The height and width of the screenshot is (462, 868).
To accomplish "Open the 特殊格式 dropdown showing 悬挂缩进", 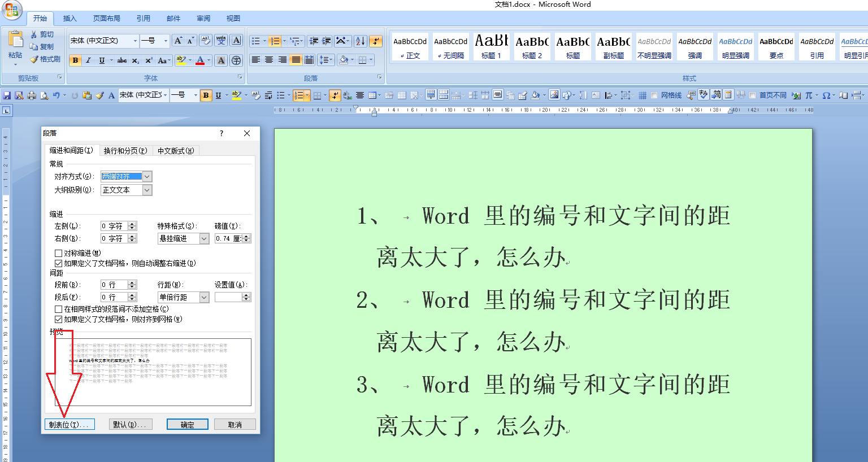I will [x=204, y=239].
